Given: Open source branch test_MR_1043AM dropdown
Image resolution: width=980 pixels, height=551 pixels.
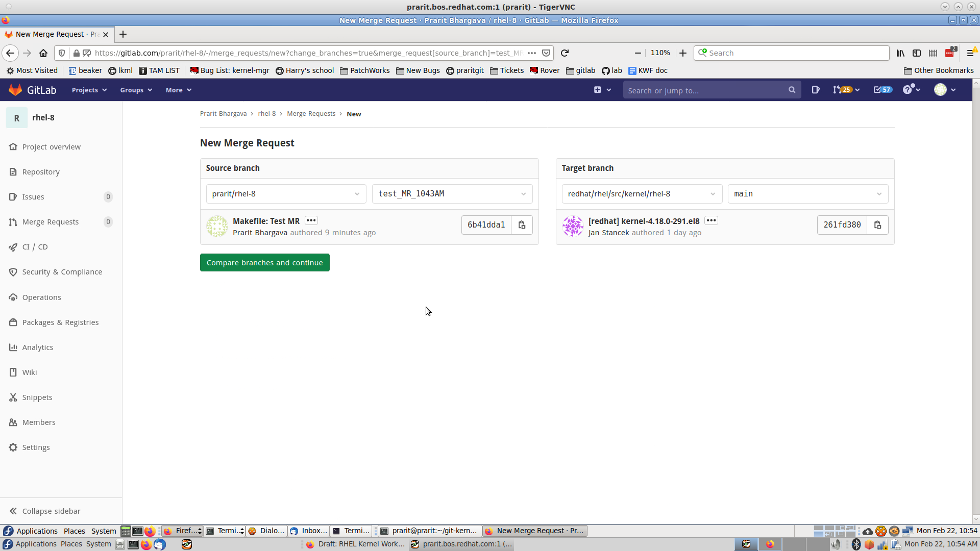Looking at the screenshot, I should point(452,194).
